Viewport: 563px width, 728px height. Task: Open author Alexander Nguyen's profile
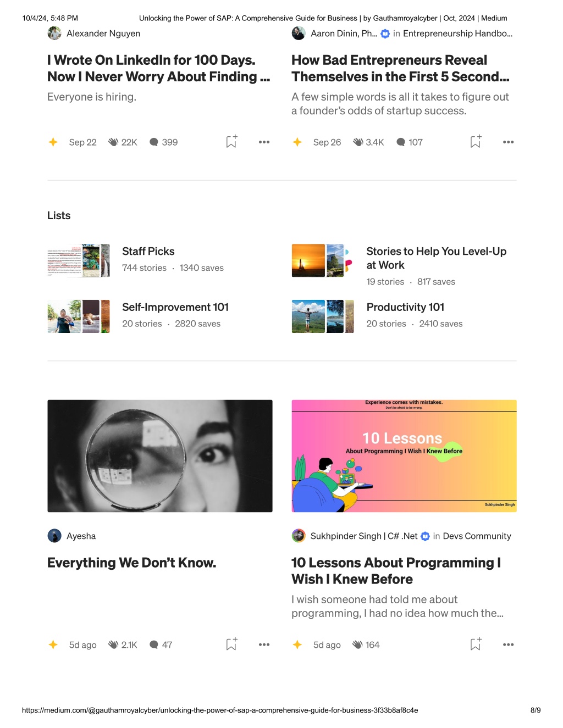pos(103,34)
